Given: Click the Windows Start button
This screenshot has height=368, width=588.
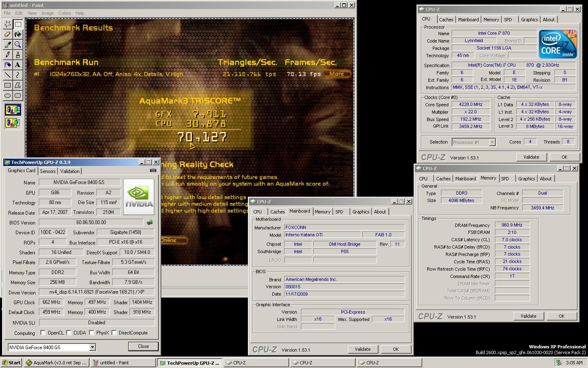Looking at the screenshot, I should click(x=11, y=363).
